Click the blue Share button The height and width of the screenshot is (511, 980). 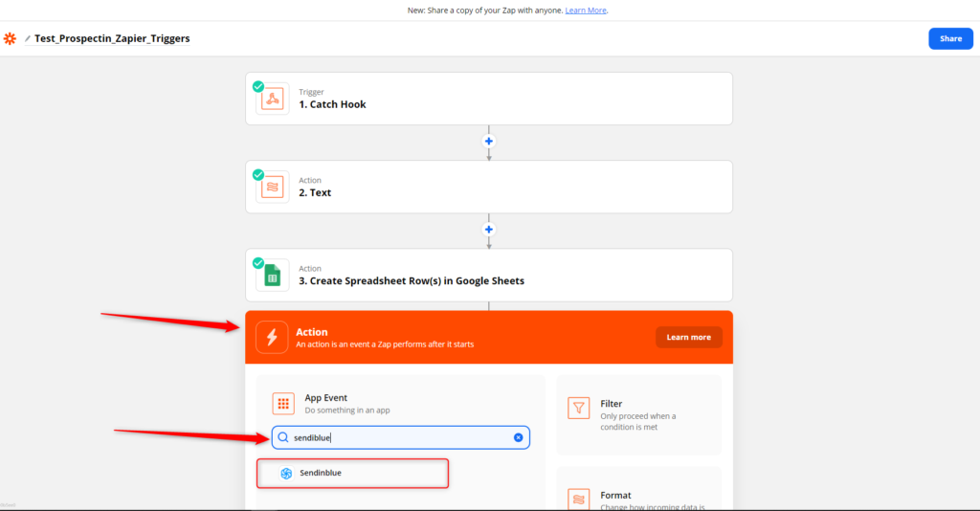[950, 38]
